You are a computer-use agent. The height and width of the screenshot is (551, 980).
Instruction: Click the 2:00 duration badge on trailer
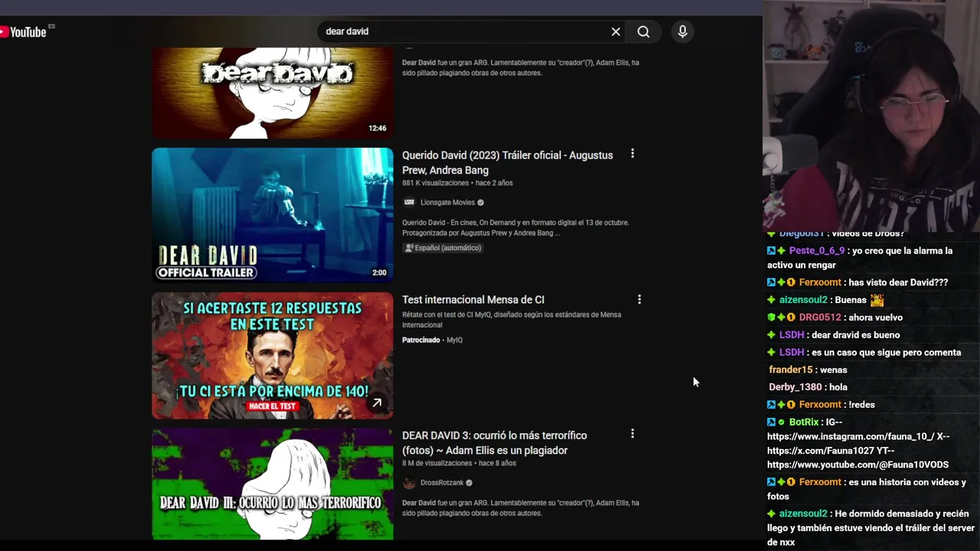(379, 272)
